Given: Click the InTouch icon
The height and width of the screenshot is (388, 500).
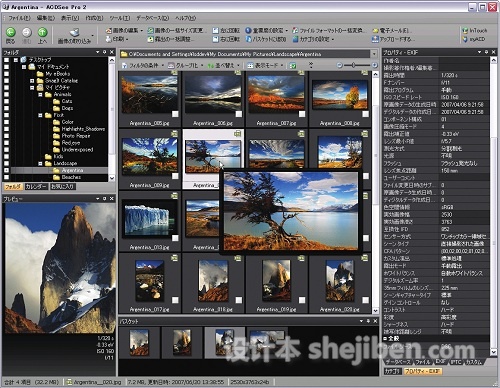Looking at the screenshot, I should pos(465,30).
